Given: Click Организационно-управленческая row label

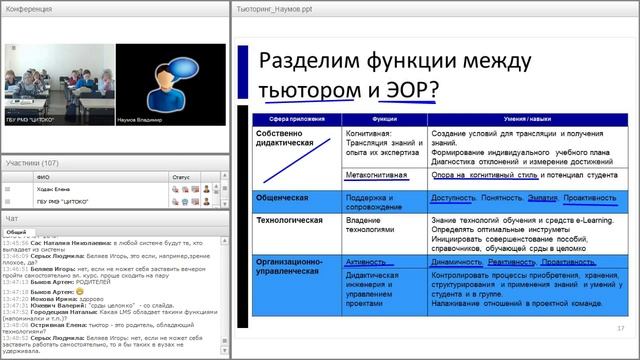Looking at the screenshot, I should click(289, 267).
